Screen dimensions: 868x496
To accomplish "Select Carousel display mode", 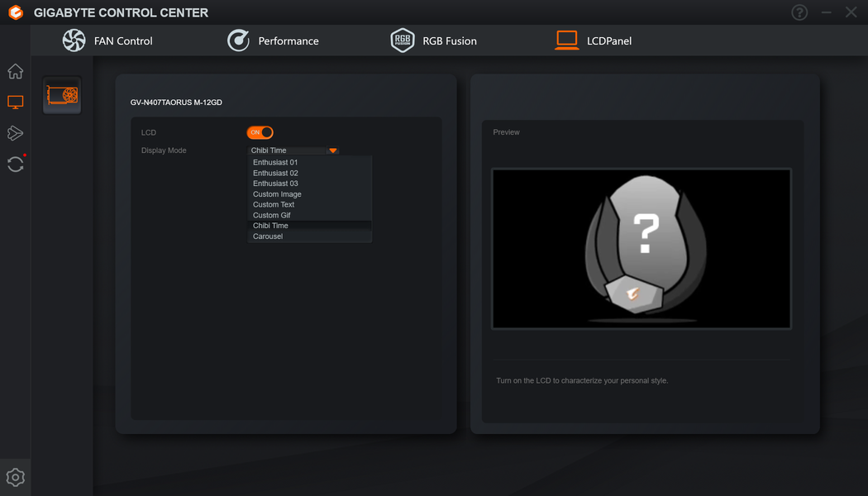I will pos(309,236).
